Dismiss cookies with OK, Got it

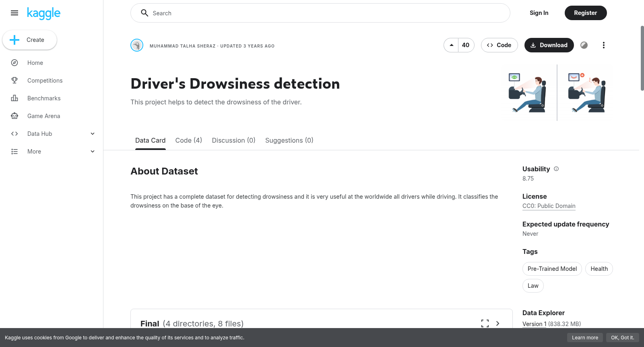pyautogui.click(x=622, y=338)
